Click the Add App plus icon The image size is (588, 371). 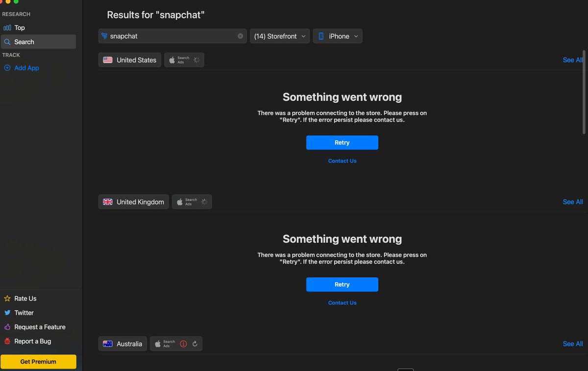[7, 68]
